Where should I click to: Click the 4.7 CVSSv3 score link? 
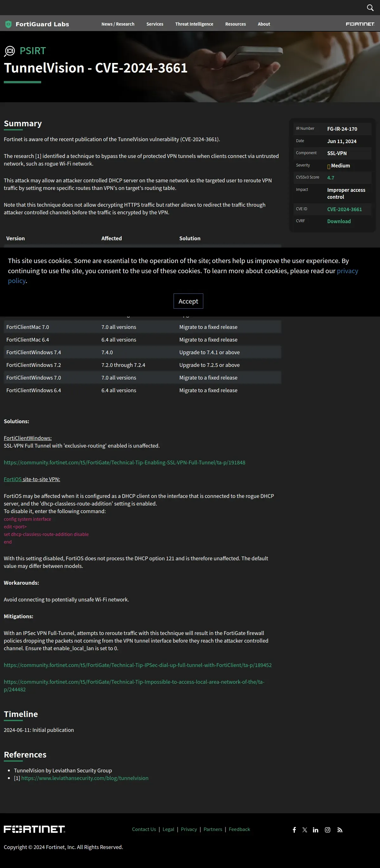330,178
